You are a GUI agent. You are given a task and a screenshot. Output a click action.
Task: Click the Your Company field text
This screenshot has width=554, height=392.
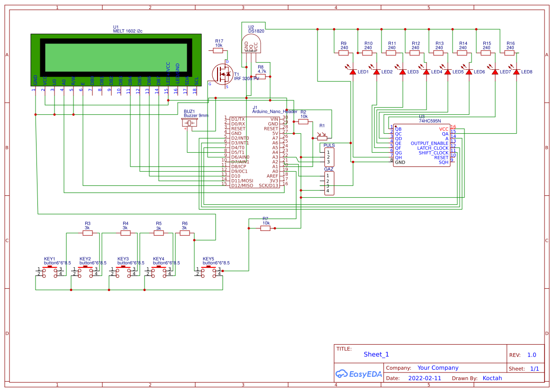click(438, 368)
